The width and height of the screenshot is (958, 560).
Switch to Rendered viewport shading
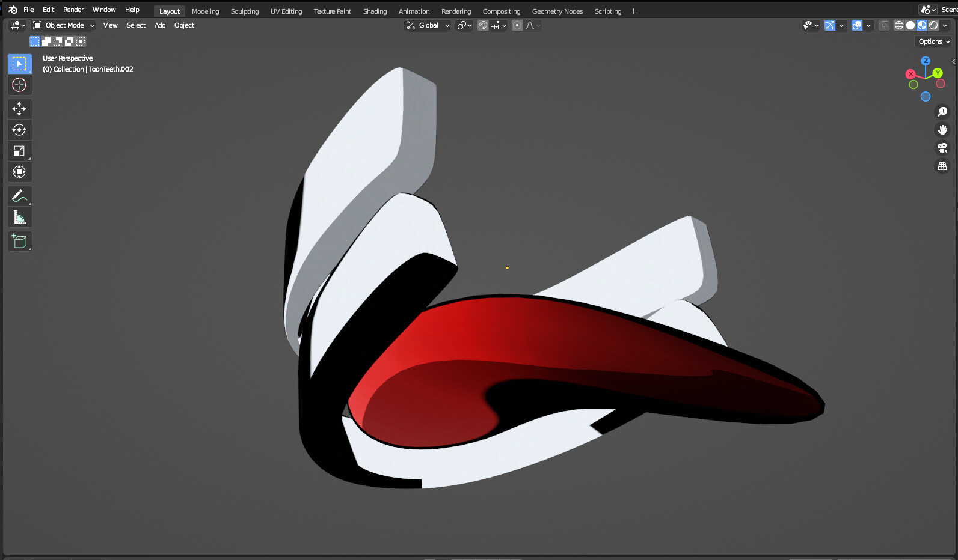click(x=933, y=25)
